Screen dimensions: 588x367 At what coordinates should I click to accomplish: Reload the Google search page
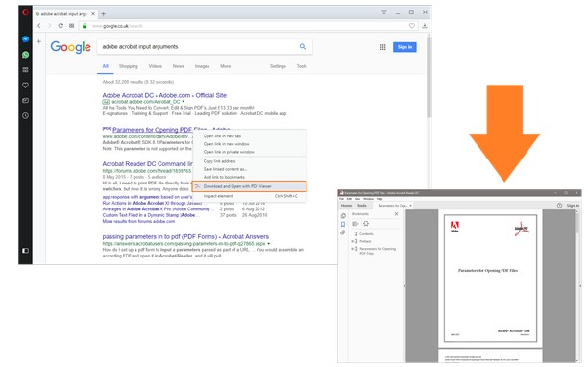(x=61, y=26)
